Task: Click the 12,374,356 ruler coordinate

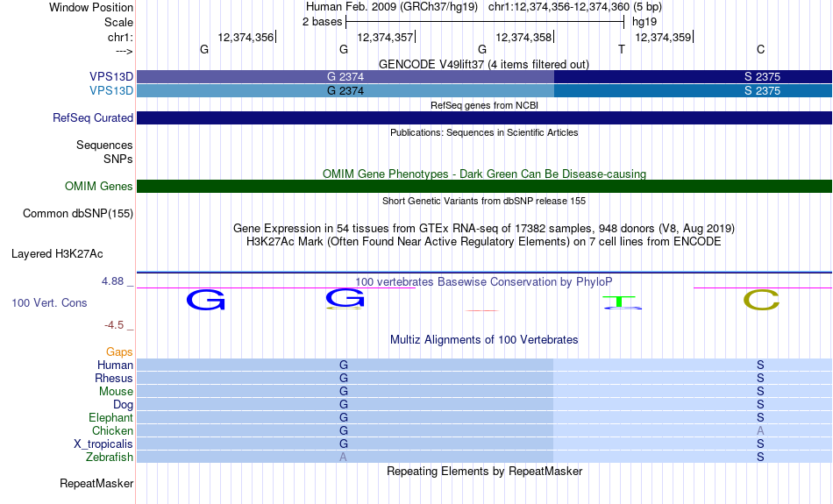Action: 246,37
